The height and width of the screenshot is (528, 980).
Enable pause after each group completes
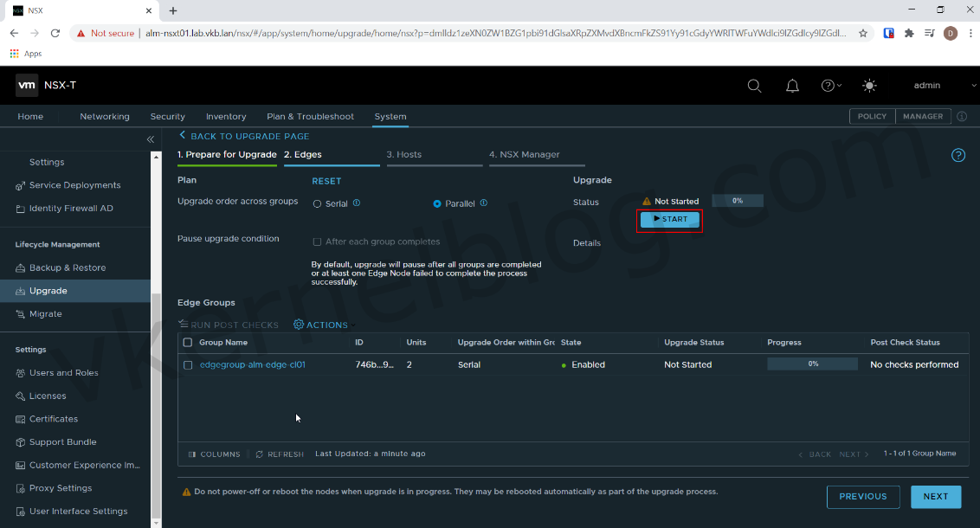coord(317,241)
